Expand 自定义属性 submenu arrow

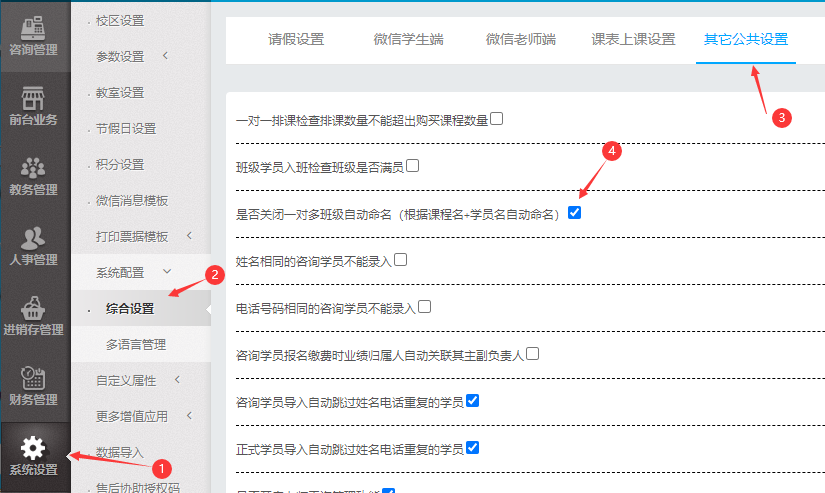click(177, 379)
